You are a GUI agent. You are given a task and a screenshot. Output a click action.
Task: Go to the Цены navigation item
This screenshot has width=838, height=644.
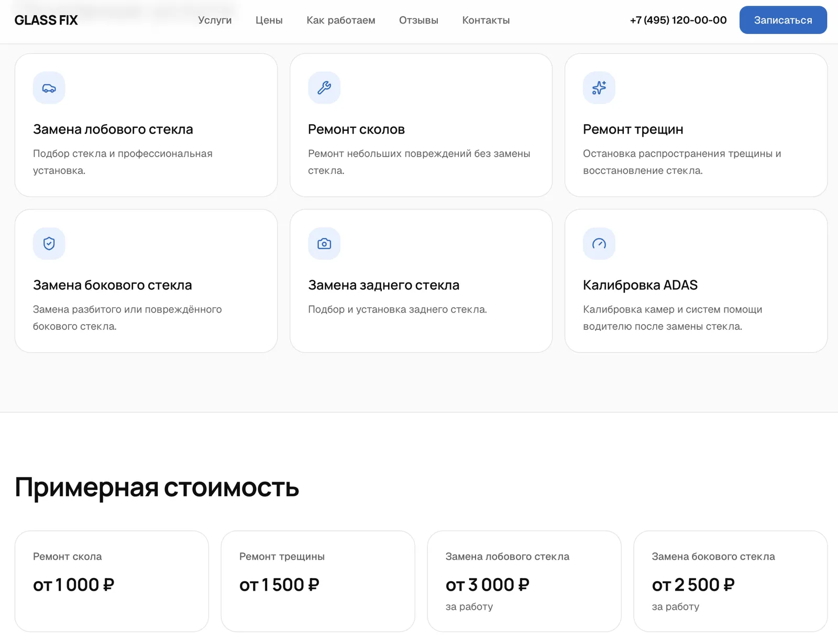[x=269, y=20]
